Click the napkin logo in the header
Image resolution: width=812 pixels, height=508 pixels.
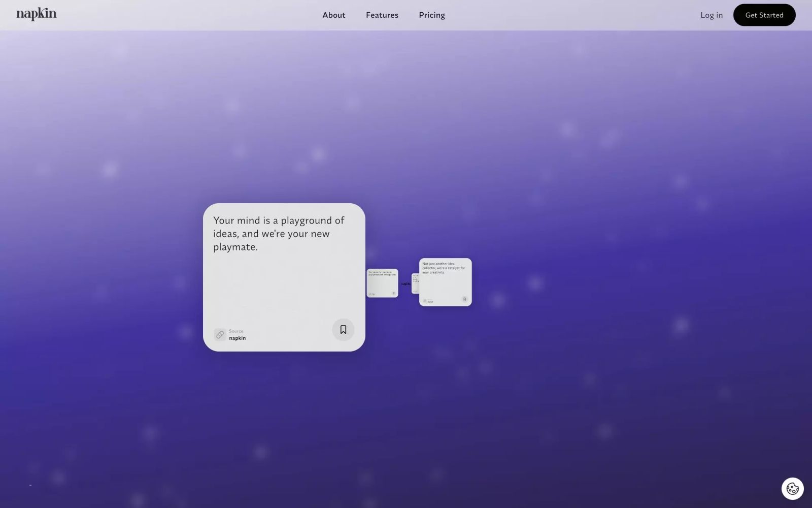[x=37, y=14]
